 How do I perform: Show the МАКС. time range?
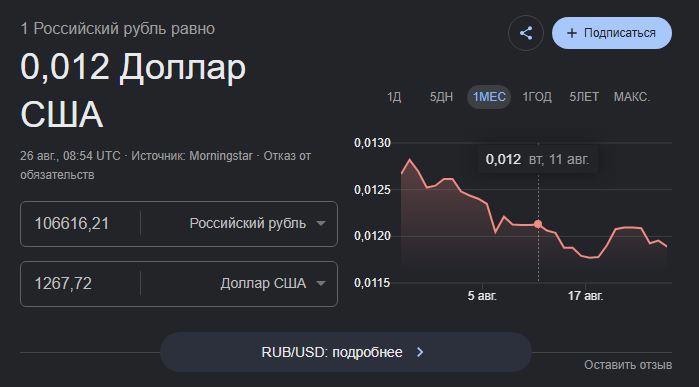coord(632,97)
